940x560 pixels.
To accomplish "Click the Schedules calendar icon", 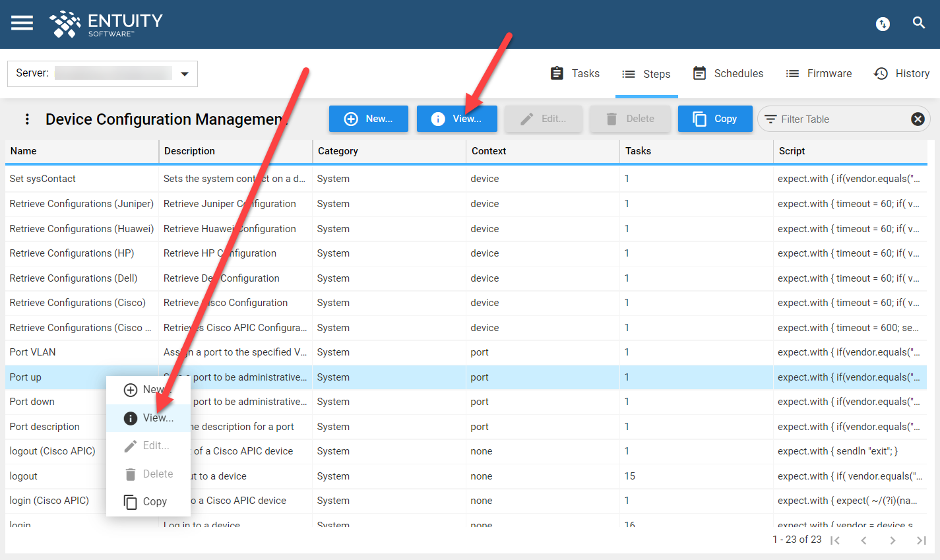I will point(699,73).
